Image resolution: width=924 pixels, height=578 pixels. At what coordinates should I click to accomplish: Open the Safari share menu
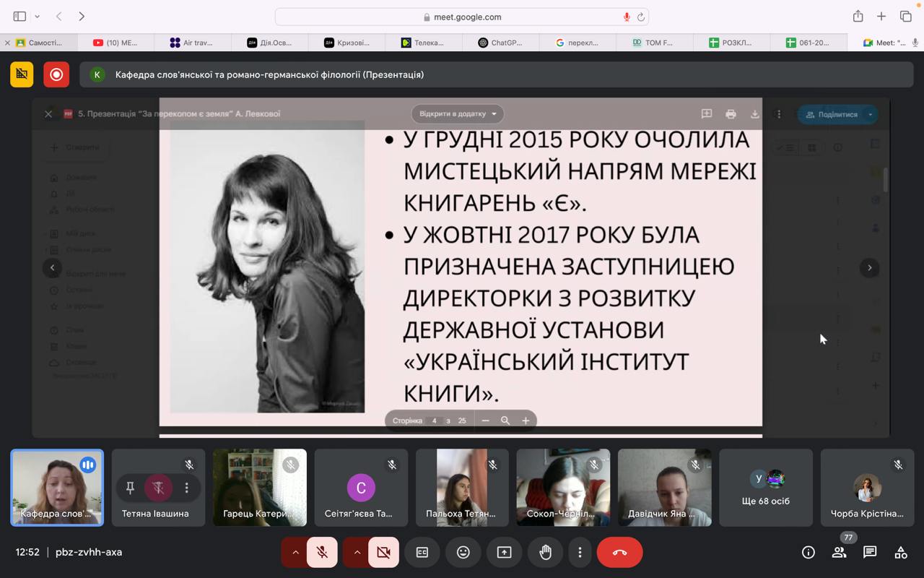(858, 16)
